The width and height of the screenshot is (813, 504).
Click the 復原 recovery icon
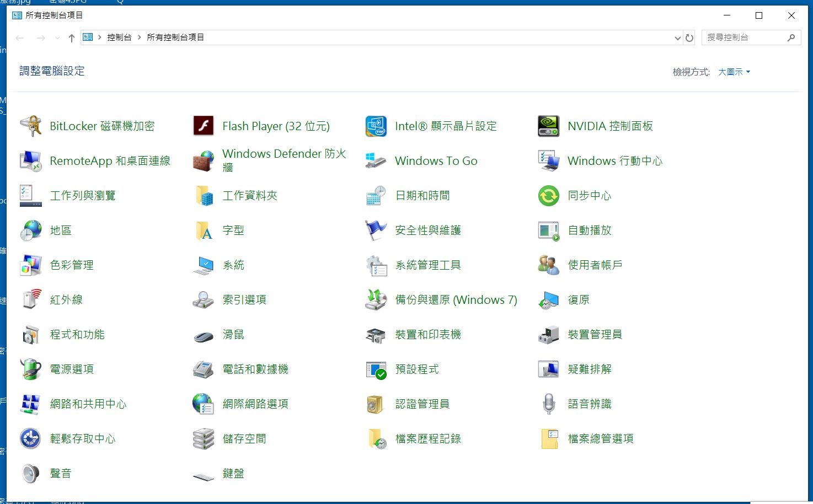click(548, 299)
